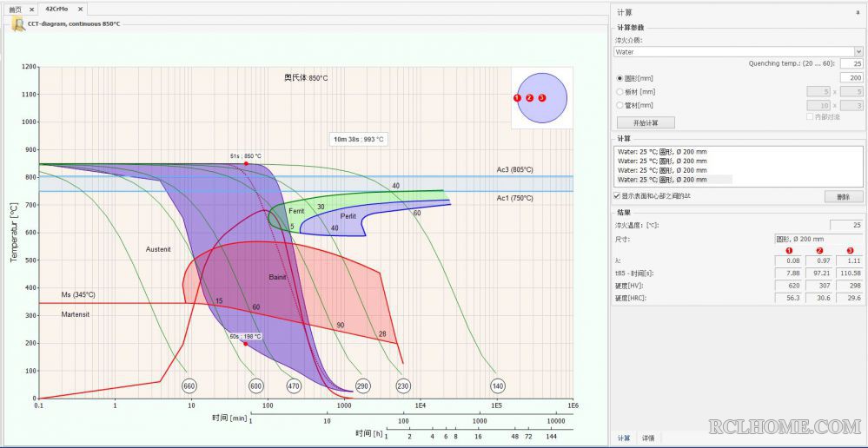Click the red point at 51s ; 850 °C
Screen dimensions: 868x448
click(246, 164)
